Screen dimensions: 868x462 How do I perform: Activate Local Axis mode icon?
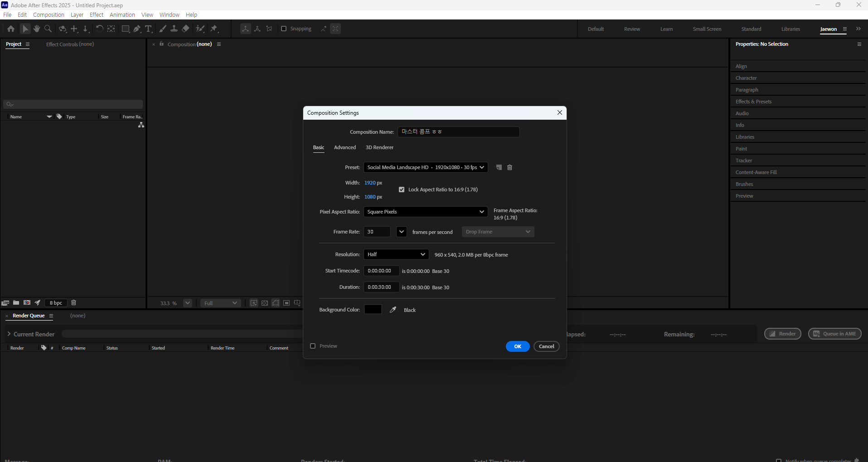tap(245, 29)
